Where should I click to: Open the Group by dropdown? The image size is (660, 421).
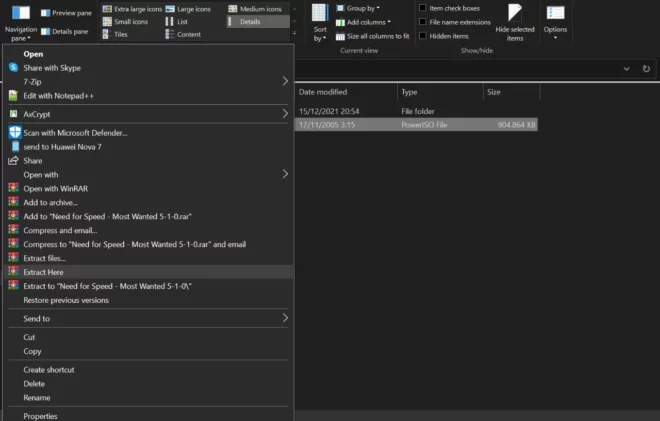[358, 8]
